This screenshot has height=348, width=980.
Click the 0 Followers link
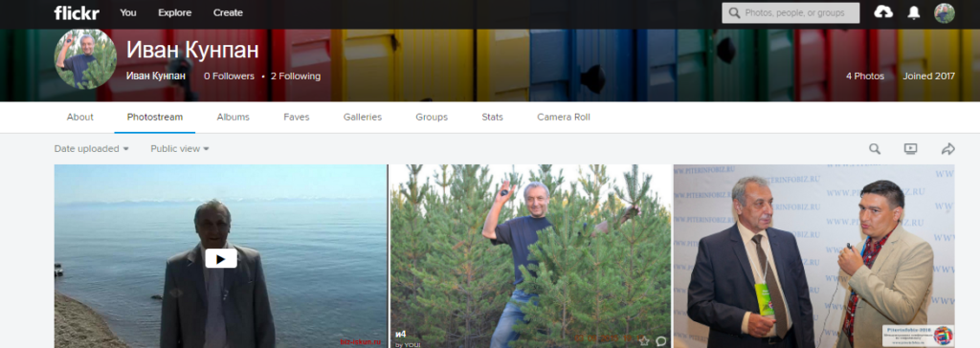pyautogui.click(x=230, y=76)
